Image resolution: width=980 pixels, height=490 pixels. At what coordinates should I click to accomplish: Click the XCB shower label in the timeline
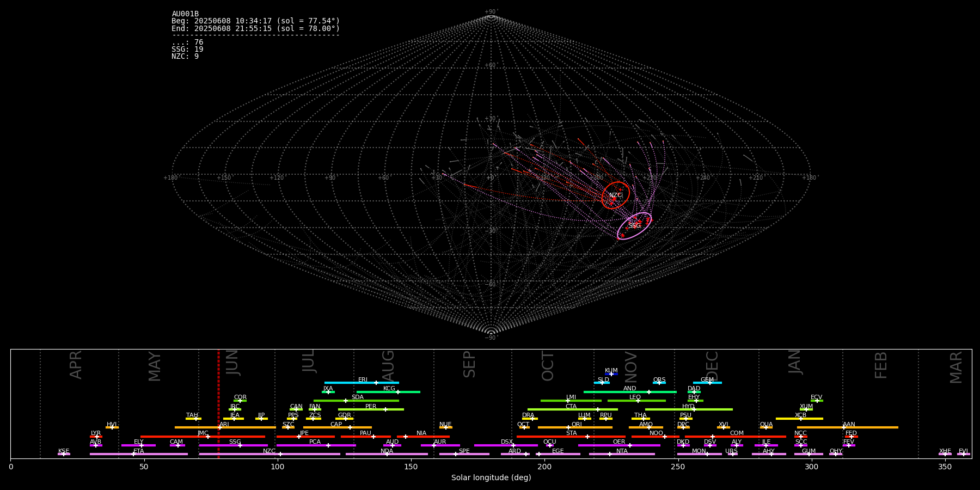pos(800,415)
